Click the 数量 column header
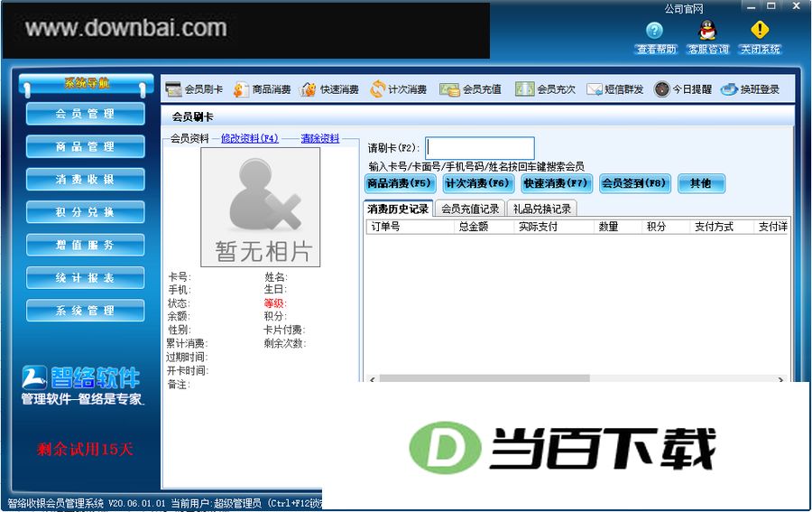The height and width of the screenshot is (512, 812). click(x=618, y=227)
